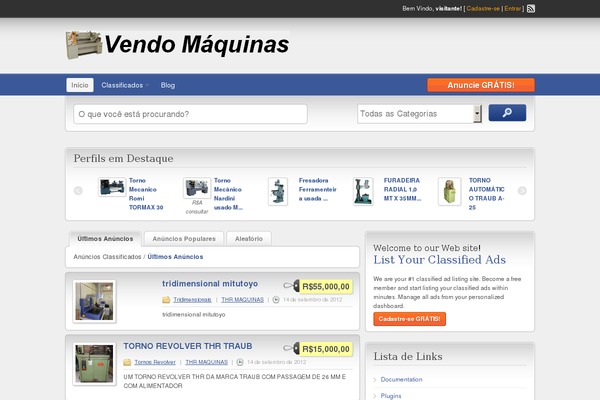Open Documentation link in Lista de Links
The width and height of the screenshot is (600, 400).
401,379
